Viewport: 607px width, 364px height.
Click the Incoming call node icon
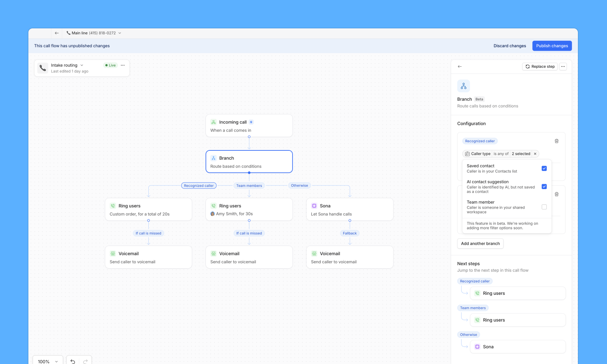point(213,122)
